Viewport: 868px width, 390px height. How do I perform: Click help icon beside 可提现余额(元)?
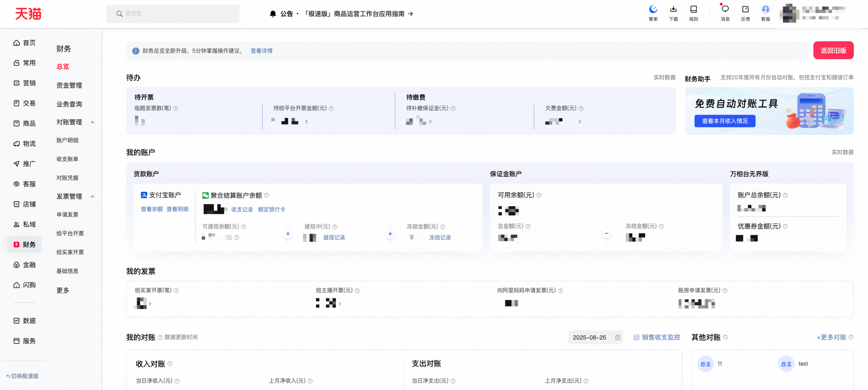point(244,227)
